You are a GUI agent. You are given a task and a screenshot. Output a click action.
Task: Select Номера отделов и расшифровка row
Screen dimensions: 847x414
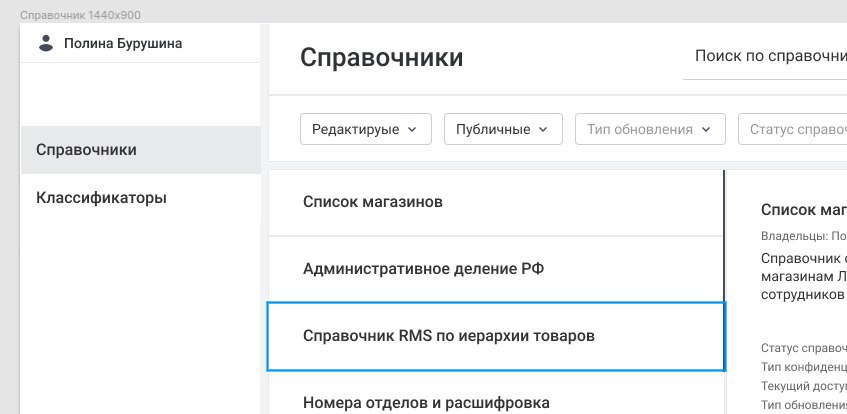[x=496, y=393]
